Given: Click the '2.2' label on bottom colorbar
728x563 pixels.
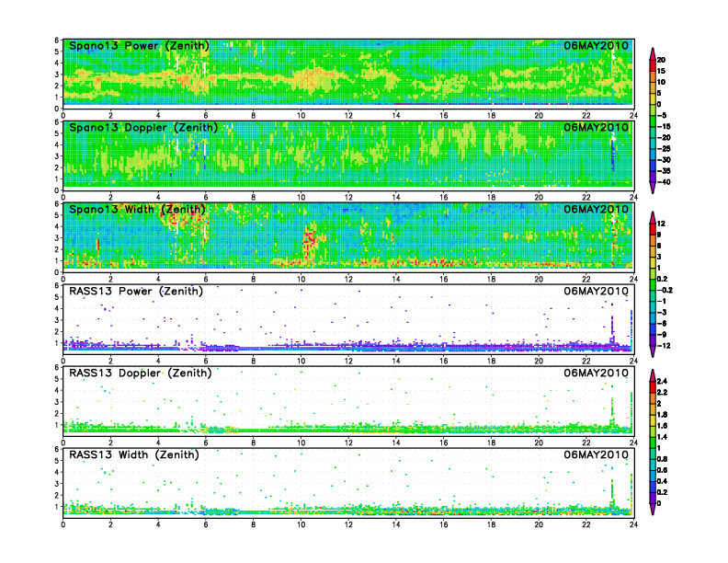Looking at the screenshot, I should click(x=662, y=393).
